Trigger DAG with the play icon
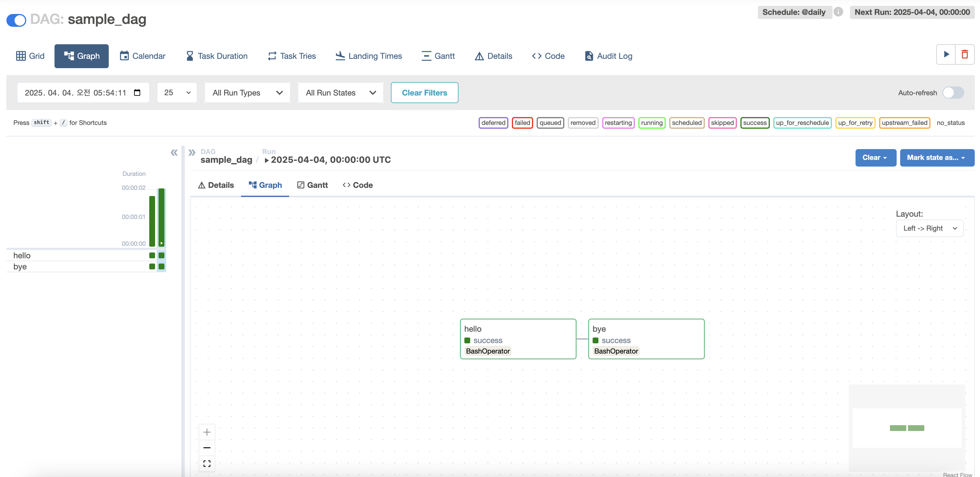Viewport: 980px width, 477px height. pyautogui.click(x=946, y=54)
